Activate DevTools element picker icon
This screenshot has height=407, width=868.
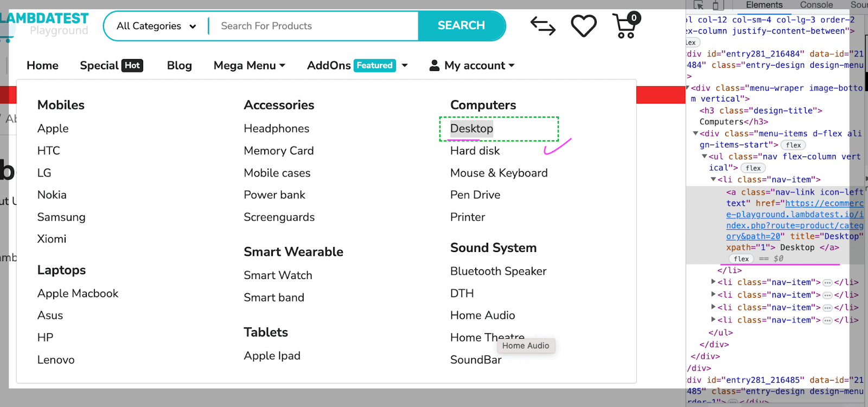(698, 5)
